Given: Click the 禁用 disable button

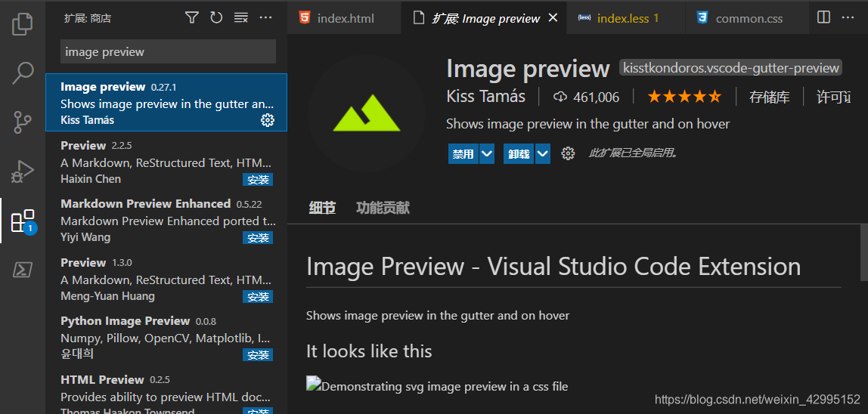Looking at the screenshot, I should pos(463,154).
